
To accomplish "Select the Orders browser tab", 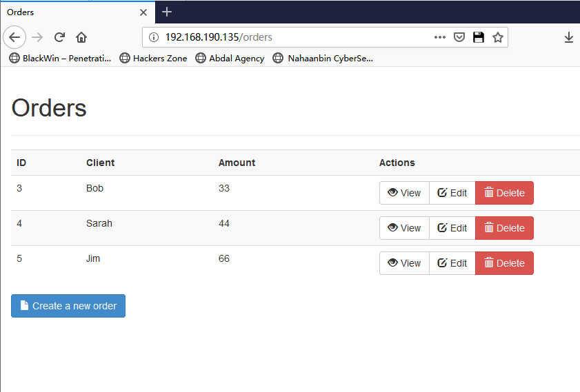I will click(x=78, y=12).
